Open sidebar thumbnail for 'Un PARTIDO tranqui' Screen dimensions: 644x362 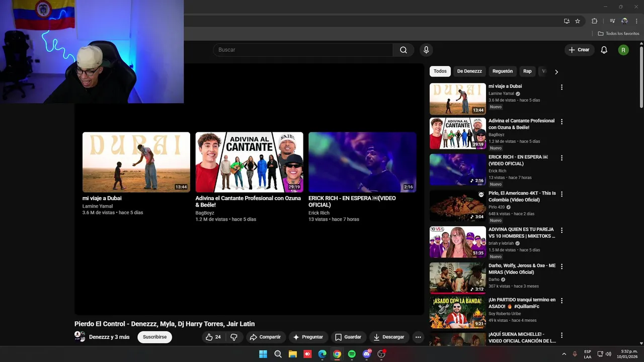click(x=458, y=312)
